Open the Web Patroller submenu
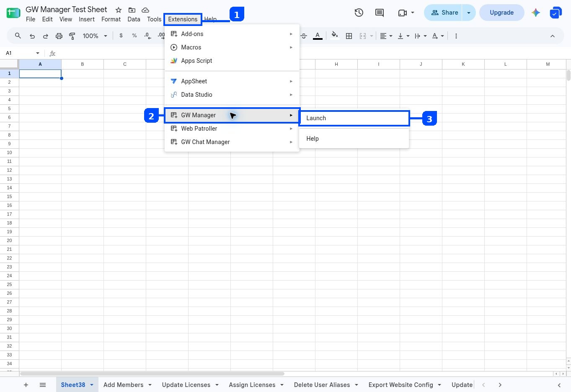Image resolution: width=571 pixels, height=392 pixels. tap(232, 129)
